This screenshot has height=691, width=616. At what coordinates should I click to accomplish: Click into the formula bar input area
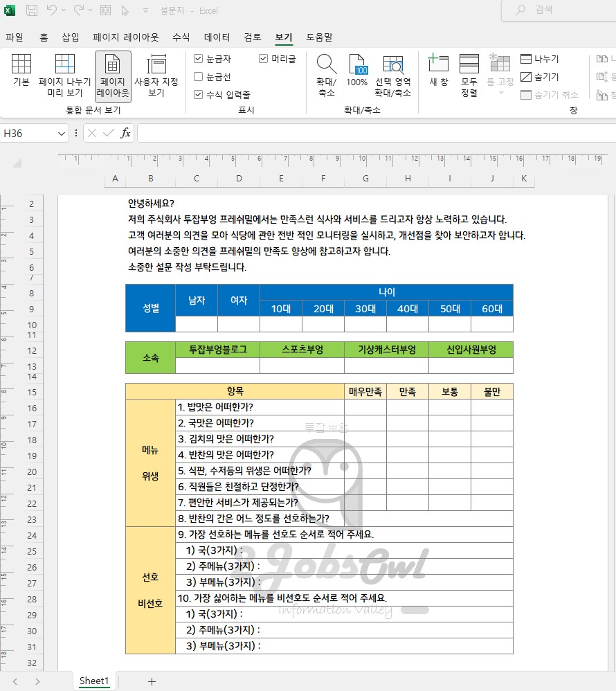pyautogui.click(x=377, y=133)
